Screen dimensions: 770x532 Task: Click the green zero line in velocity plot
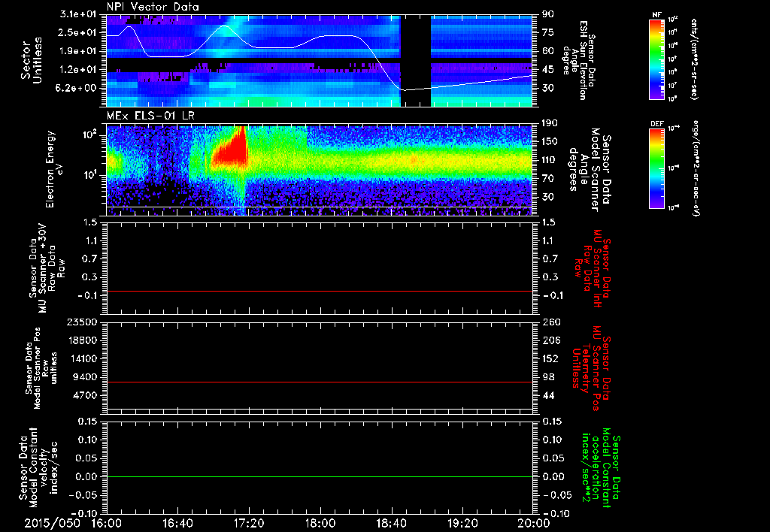[319, 476]
